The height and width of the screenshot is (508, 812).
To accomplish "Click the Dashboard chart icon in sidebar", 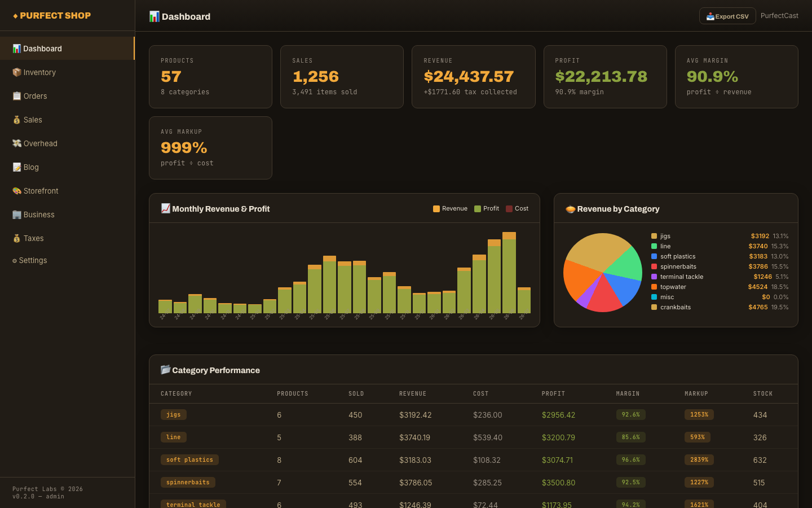I will pyautogui.click(x=17, y=49).
